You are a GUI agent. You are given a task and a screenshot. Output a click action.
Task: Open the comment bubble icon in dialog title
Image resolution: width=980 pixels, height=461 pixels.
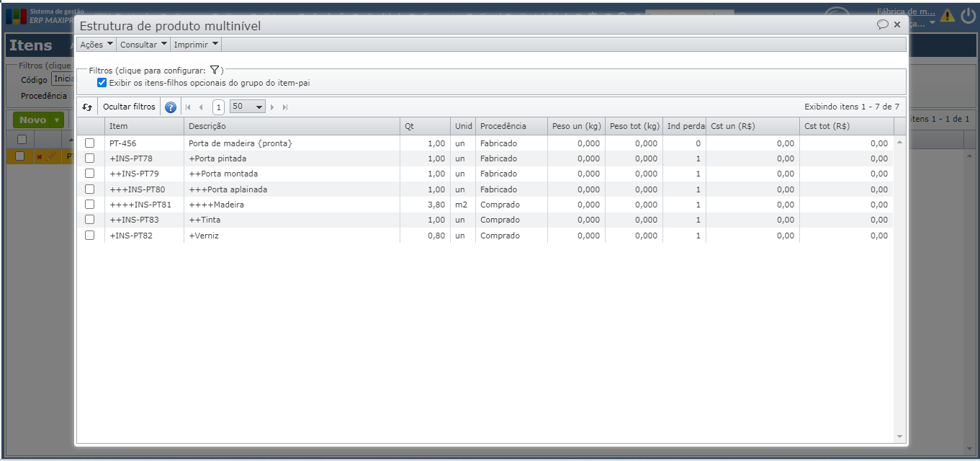[882, 24]
